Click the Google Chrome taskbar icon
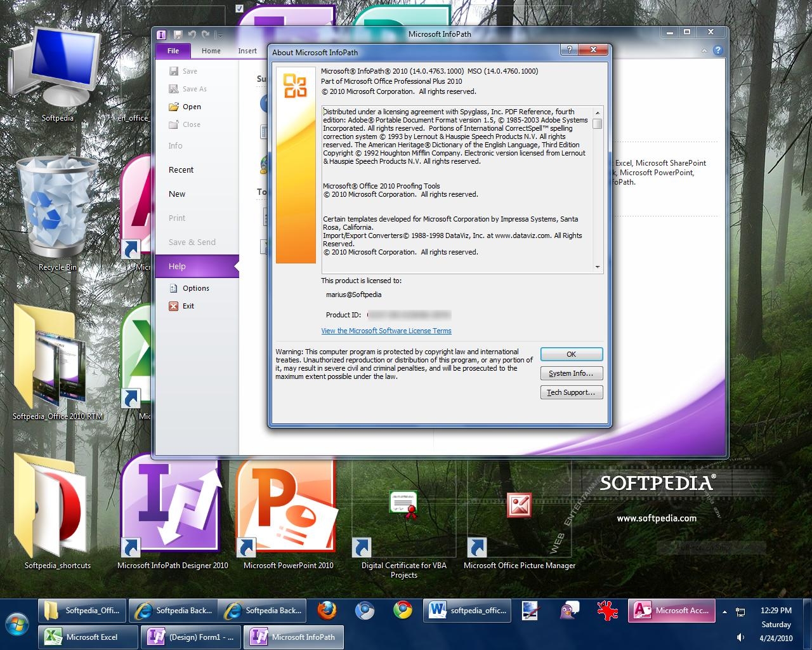Screen dimensions: 812x650 402,611
